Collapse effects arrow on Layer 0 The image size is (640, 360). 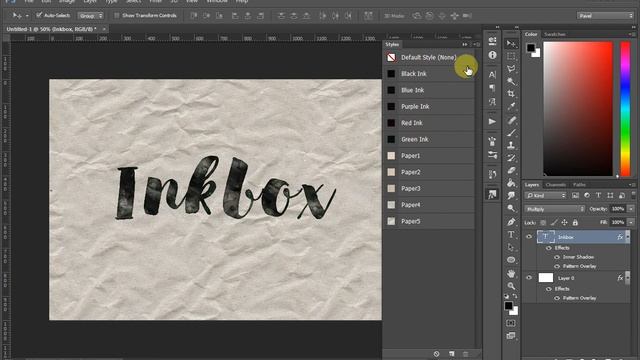tap(628, 278)
